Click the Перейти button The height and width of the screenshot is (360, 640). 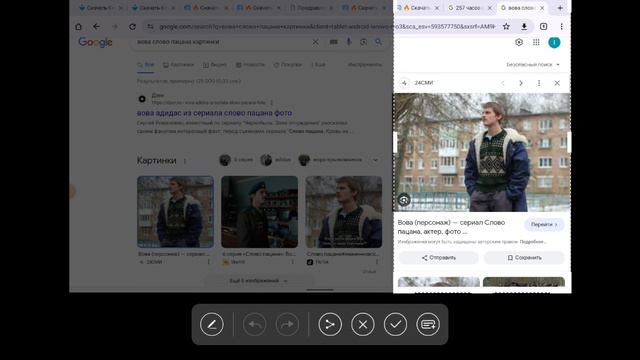tap(544, 224)
